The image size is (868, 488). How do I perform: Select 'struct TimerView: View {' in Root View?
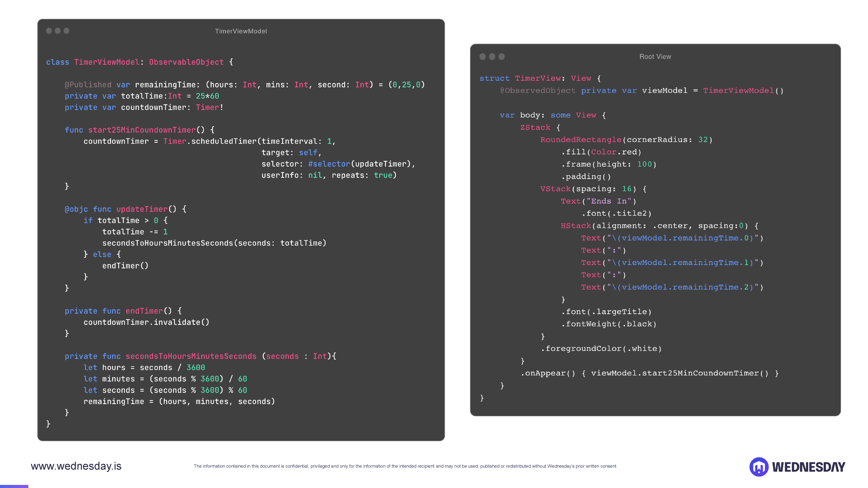540,78
